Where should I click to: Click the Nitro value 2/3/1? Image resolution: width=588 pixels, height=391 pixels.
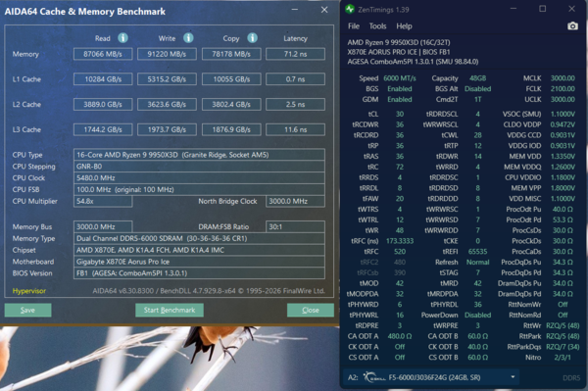[x=563, y=358]
